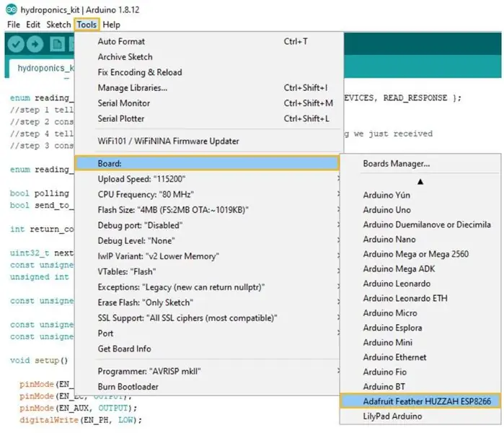Choose Arduino Fio board
504x433 pixels.
pyautogui.click(x=420, y=372)
